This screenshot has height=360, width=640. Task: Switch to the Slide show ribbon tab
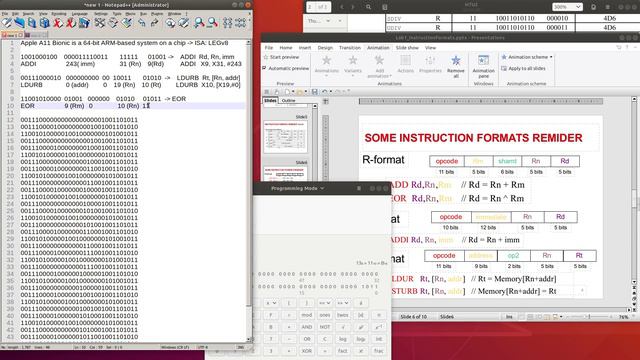407,48
